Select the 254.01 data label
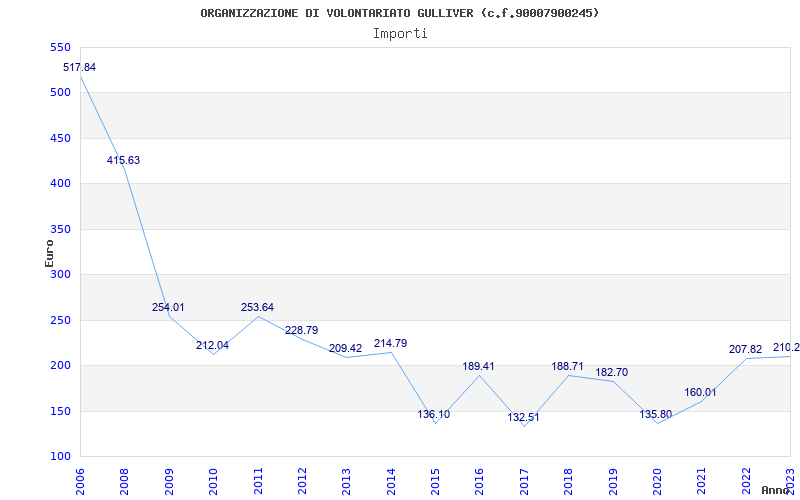800x500 pixels. [x=168, y=308]
